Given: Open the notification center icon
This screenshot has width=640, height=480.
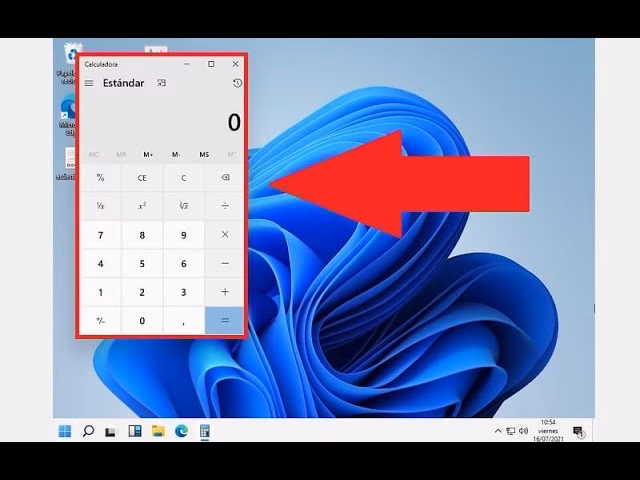Looking at the screenshot, I should coord(578,431).
